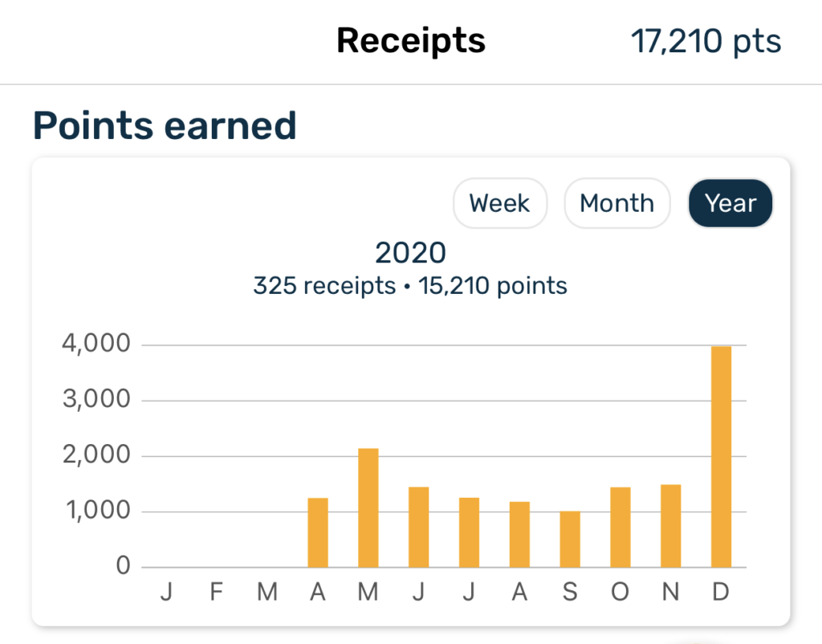Select the April bar in chart

pyautogui.click(x=318, y=532)
